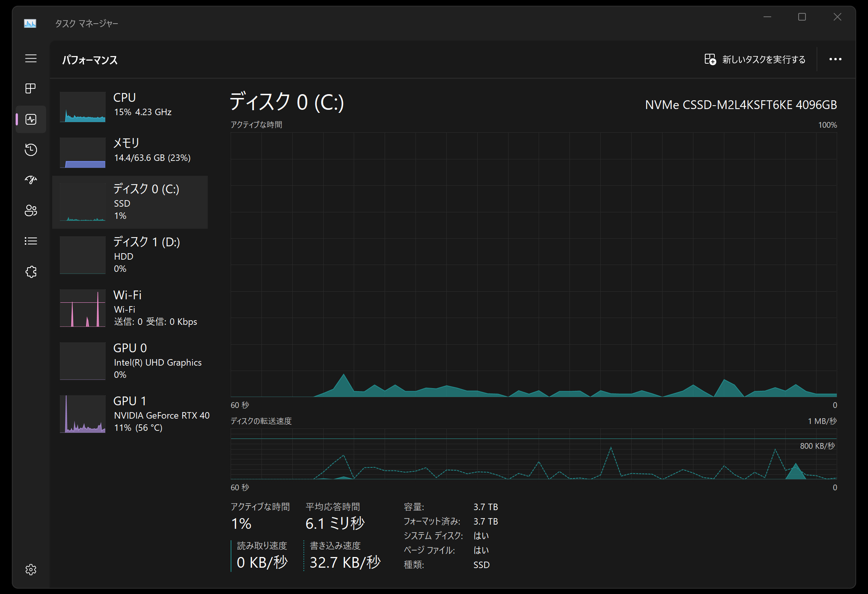Select the Performance page icon
Image resolution: width=868 pixels, height=594 pixels.
click(31, 119)
